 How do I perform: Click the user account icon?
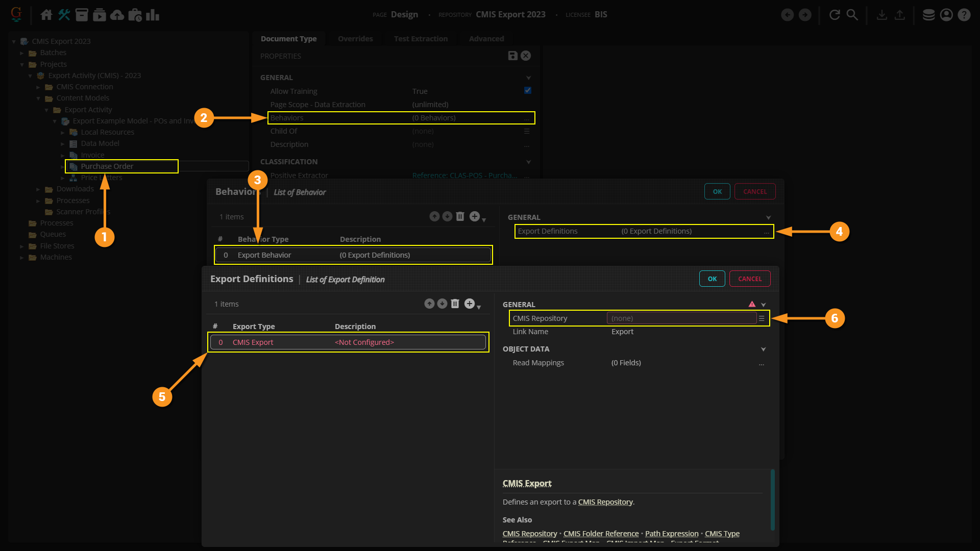[x=946, y=15]
